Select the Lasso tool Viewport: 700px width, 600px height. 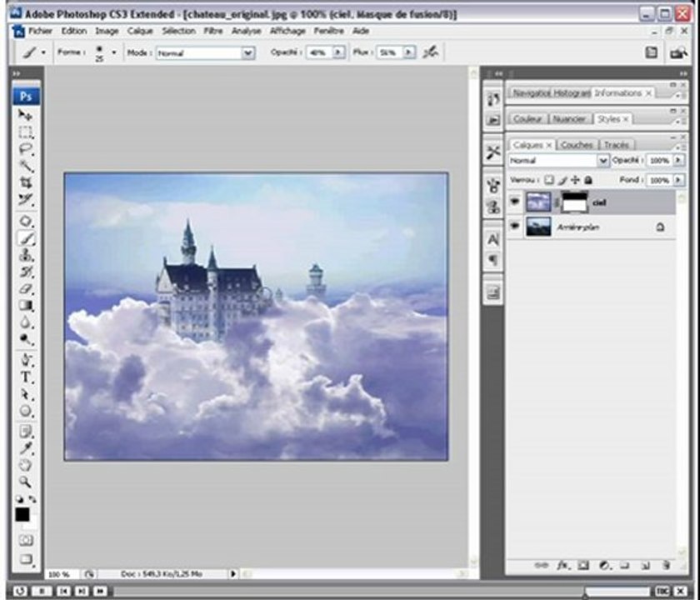[x=26, y=148]
